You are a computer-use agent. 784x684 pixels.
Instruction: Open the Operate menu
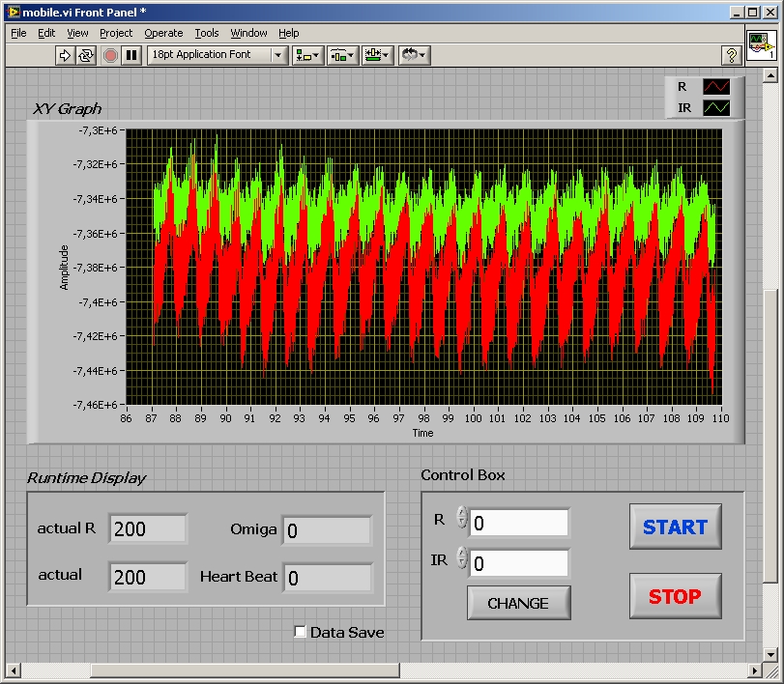163,33
